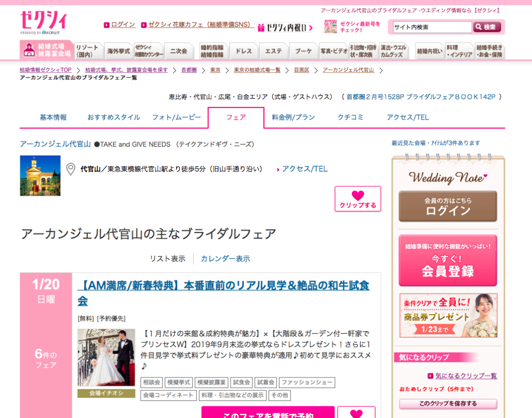Click 結婚式場、挙式、披露宴会場を探す breadcrumb
532x418 pixels.
126,70
